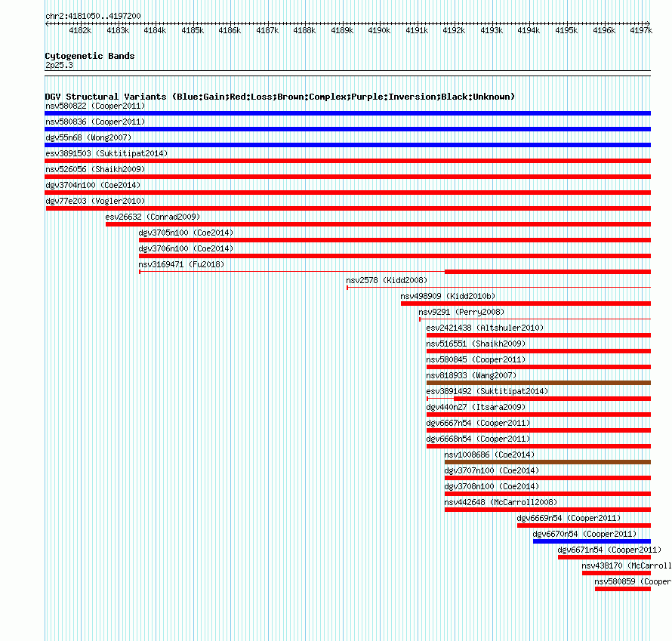Click the 4182k ruler tick label

click(80, 30)
